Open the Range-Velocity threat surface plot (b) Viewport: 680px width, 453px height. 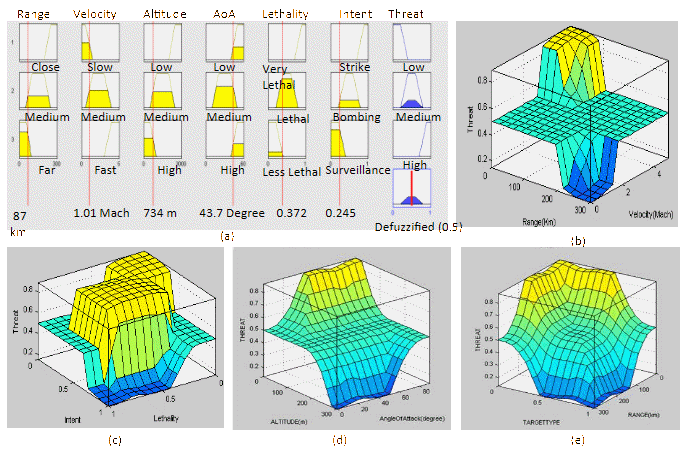click(567, 124)
